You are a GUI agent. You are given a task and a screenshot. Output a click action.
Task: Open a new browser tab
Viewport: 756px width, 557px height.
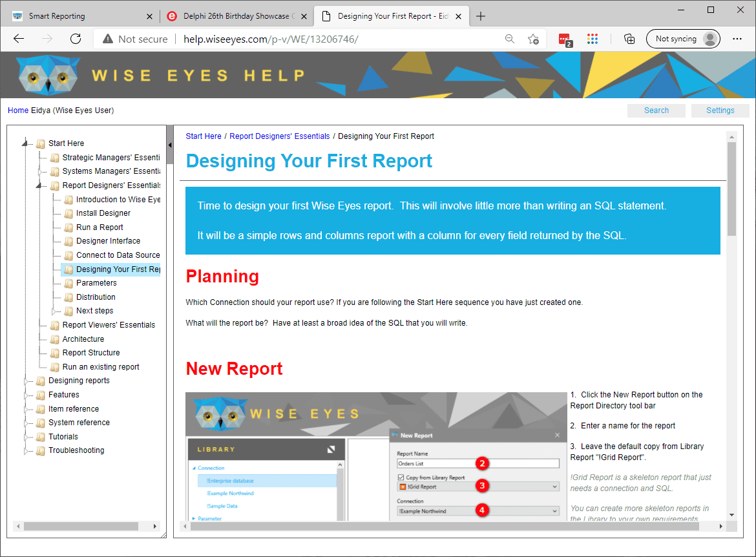[x=481, y=16]
